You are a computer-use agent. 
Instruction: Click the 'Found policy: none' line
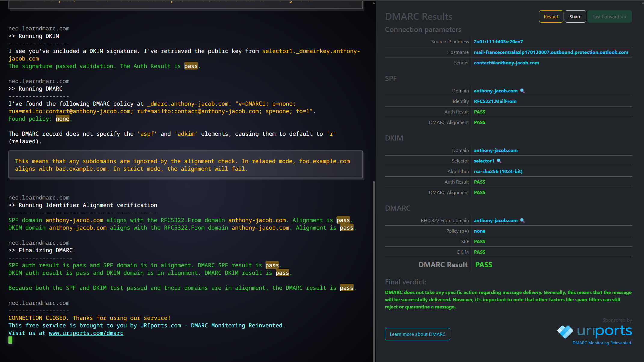coord(40,119)
